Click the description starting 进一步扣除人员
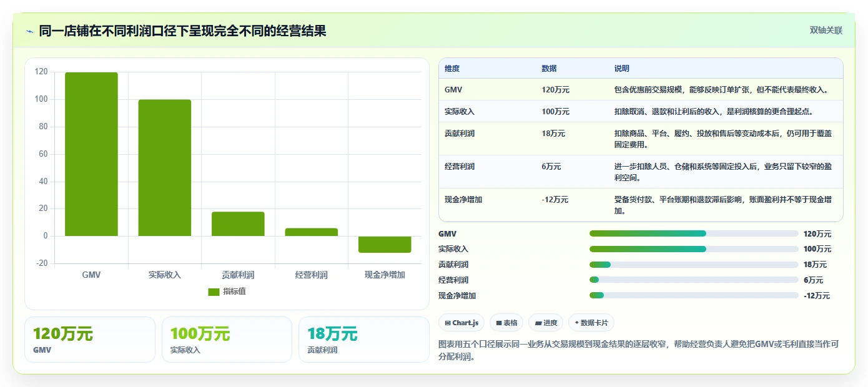The height and width of the screenshot is (387, 868). (x=723, y=172)
